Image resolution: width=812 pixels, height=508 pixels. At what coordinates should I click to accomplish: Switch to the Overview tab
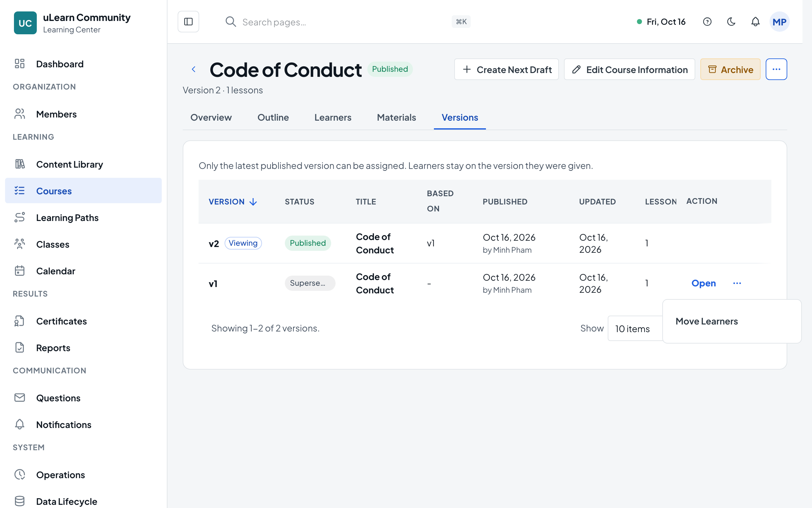(211, 117)
